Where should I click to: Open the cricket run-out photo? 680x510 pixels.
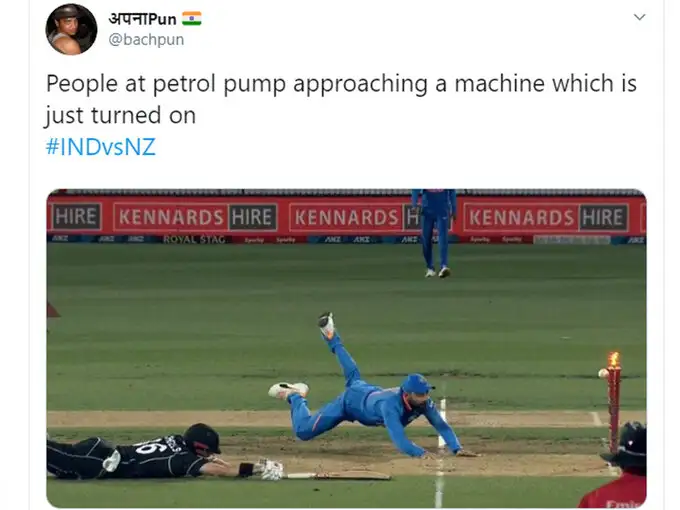point(347,348)
